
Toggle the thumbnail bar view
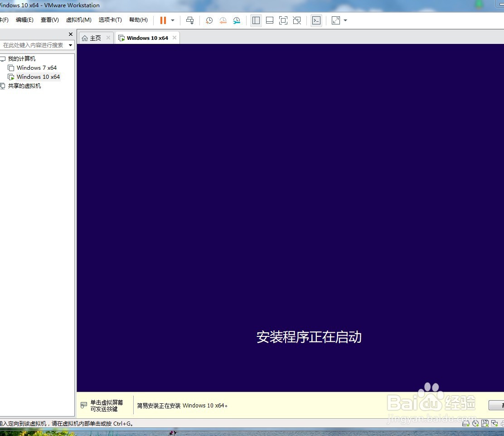tap(270, 20)
